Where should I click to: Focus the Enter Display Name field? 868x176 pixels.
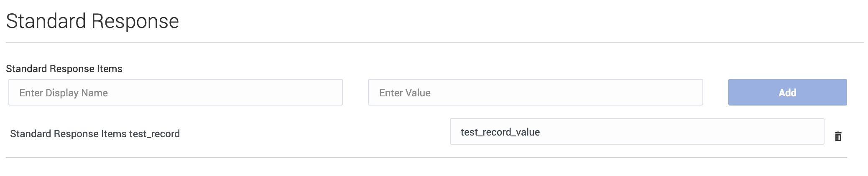[175, 92]
